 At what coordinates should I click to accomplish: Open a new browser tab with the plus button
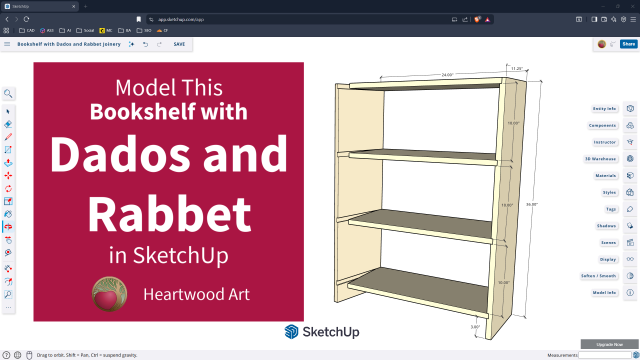(85, 6)
